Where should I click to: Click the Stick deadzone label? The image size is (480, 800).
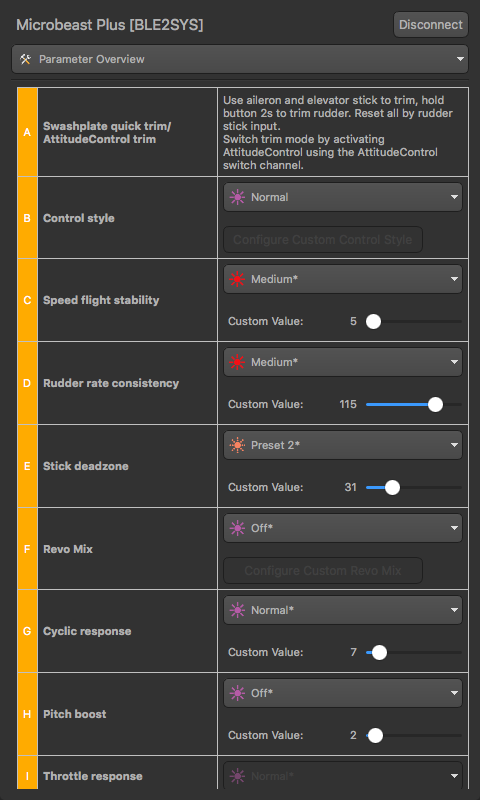coord(86,466)
